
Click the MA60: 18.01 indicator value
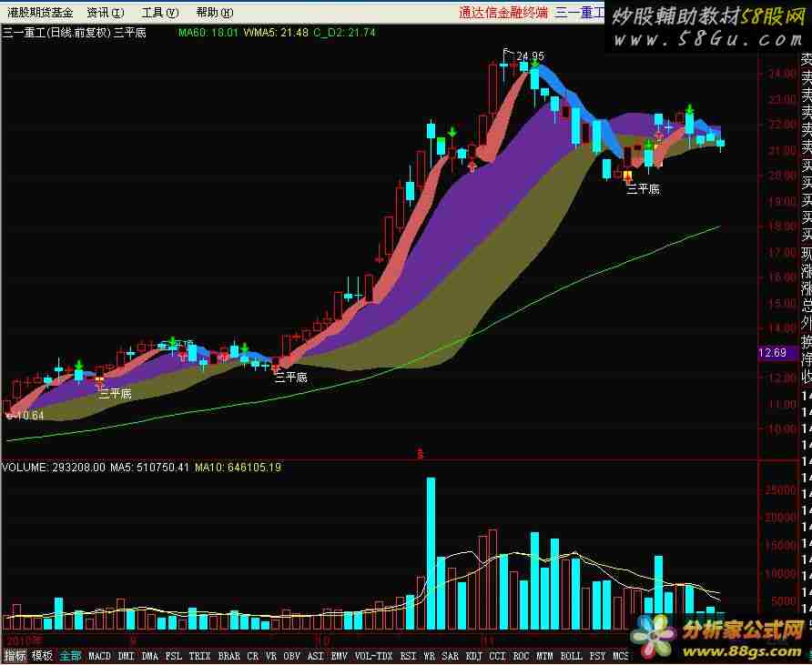click(208, 33)
